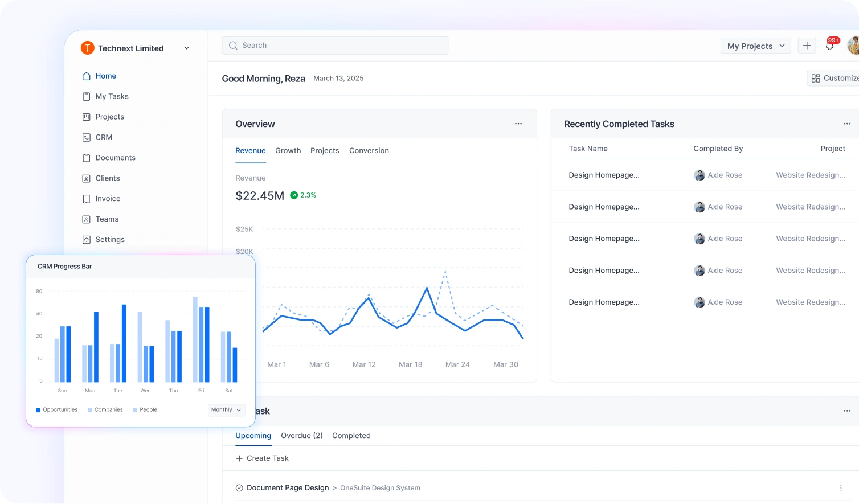Click the plus add button in header
The height and width of the screenshot is (504, 859).
(x=807, y=46)
